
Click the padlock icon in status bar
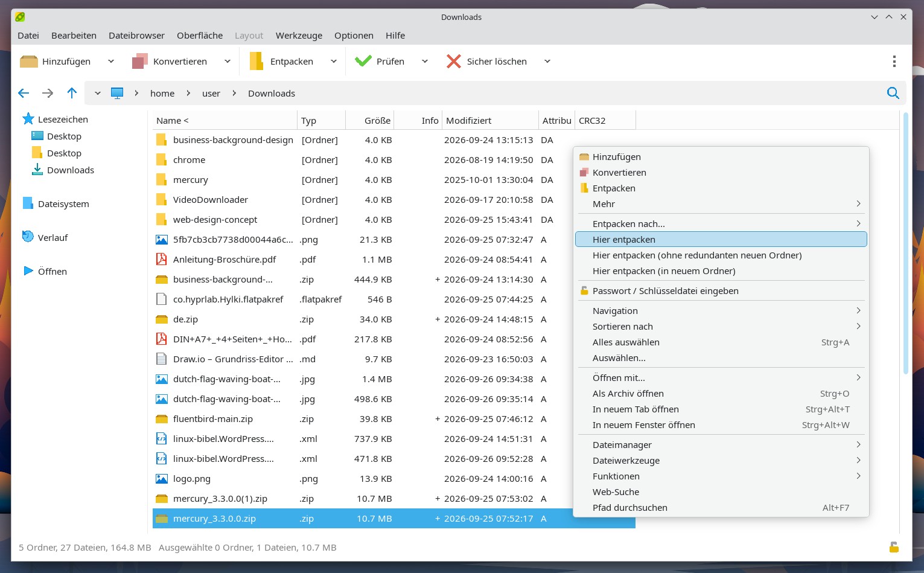tap(894, 547)
